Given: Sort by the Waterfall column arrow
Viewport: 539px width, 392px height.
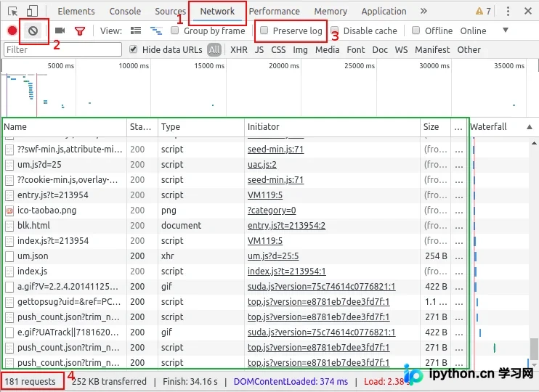Looking at the screenshot, I should coord(530,127).
